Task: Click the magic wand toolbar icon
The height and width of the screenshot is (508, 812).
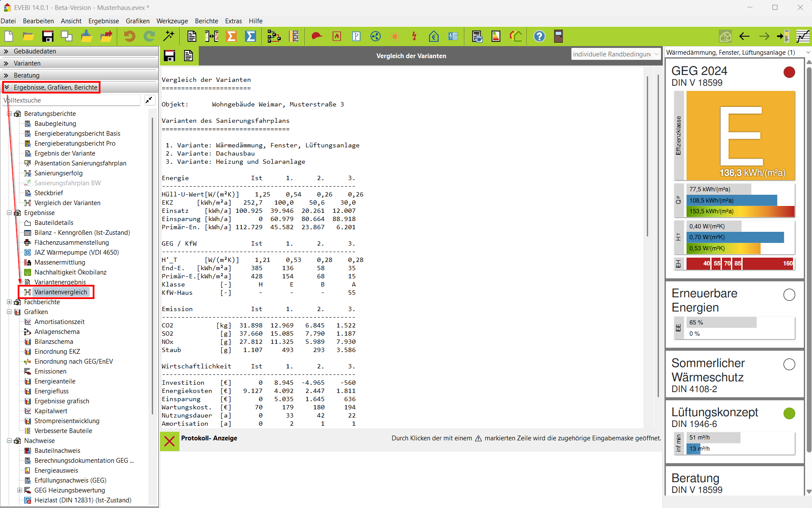Action: click(169, 37)
